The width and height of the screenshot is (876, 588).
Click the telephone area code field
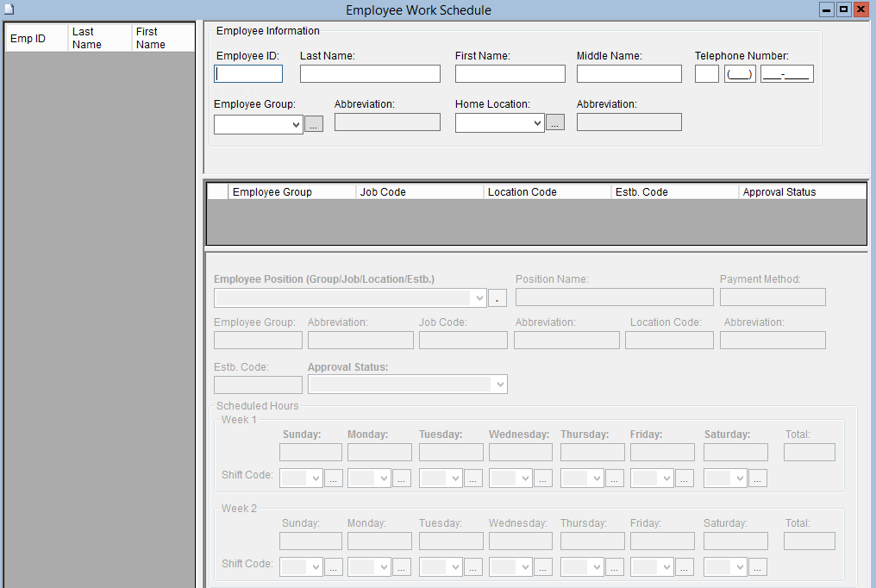[x=740, y=74]
